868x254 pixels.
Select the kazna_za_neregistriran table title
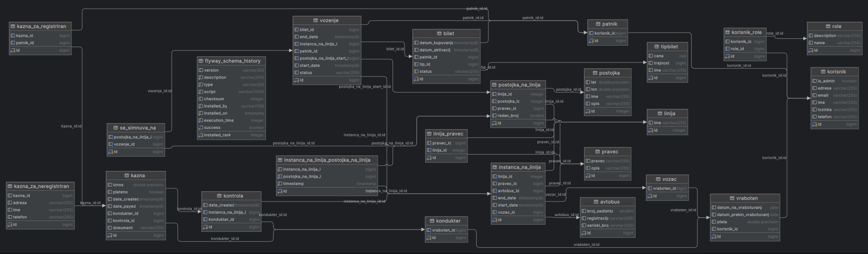tap(40, 186)
